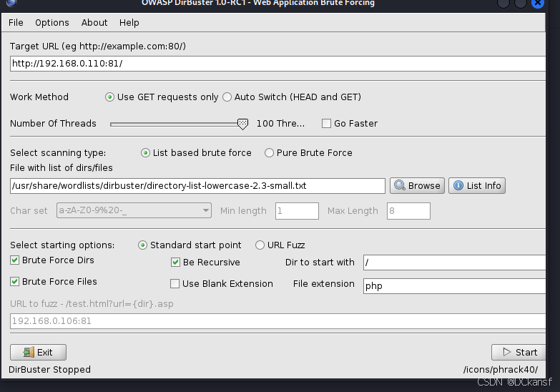560x392 pixels.
Task: Enable Use Blank Extension checkbox
Action: (x=175, y=284)
